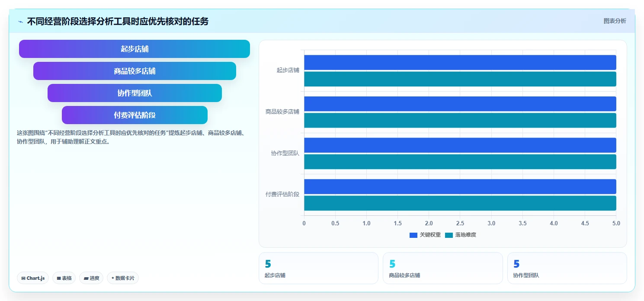Viewport: 644px width, 301px height.
Task: Click the Chart.js tag
Action: (33, 278)
